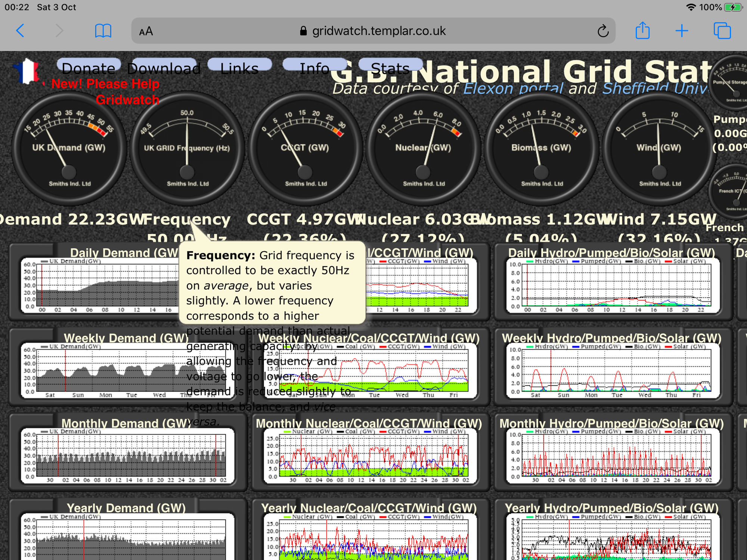Open the Stats menu button
The image size is (747, 560).
point(390,66)
